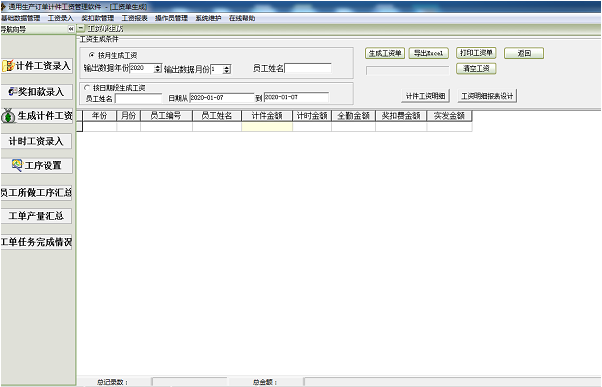Viewport: 602px width, 387px height.
Task: Click 员工编号 column header
Action: pos(166,116)
